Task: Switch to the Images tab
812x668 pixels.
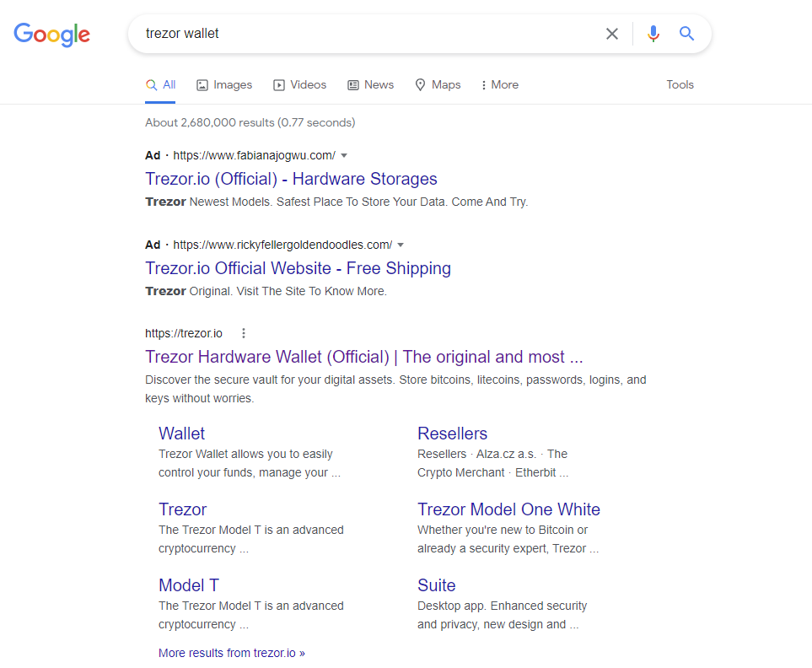Action: pos(224,85)
